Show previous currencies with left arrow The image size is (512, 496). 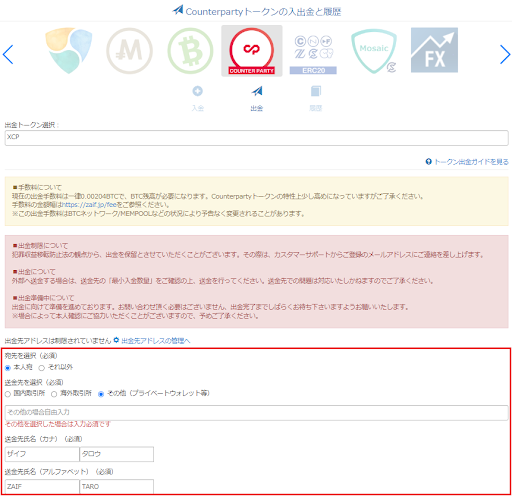click(8, 54)
